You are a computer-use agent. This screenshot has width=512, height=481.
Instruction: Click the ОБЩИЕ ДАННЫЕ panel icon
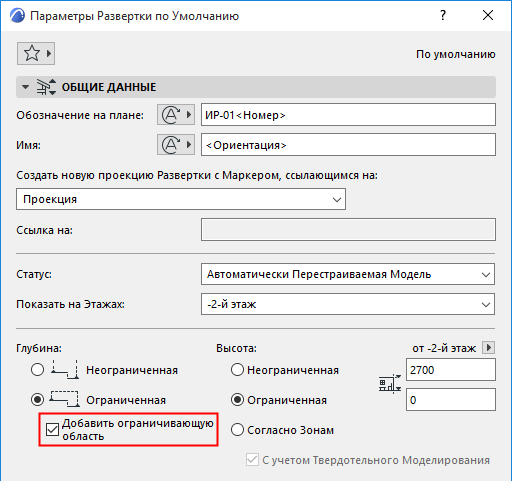[46, 87]
